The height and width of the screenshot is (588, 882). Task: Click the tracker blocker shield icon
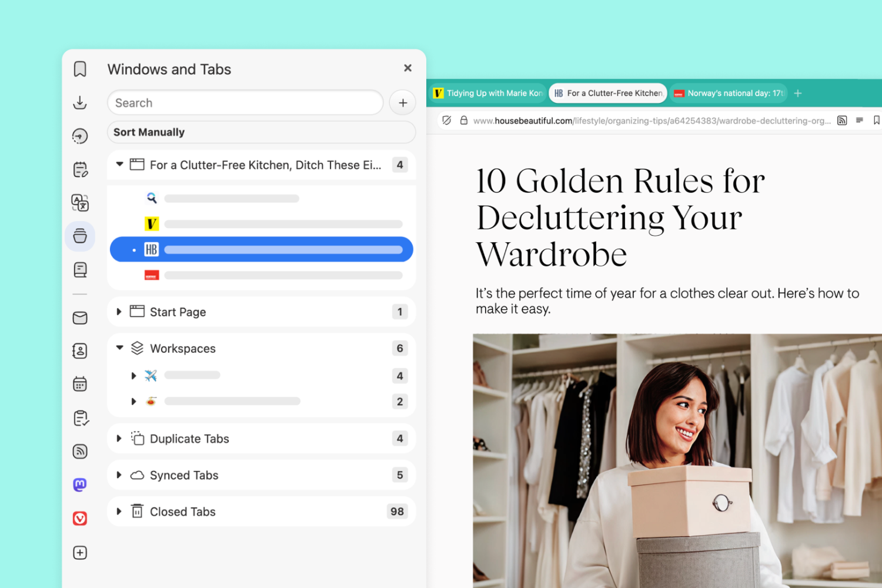(x=447, y=121)
